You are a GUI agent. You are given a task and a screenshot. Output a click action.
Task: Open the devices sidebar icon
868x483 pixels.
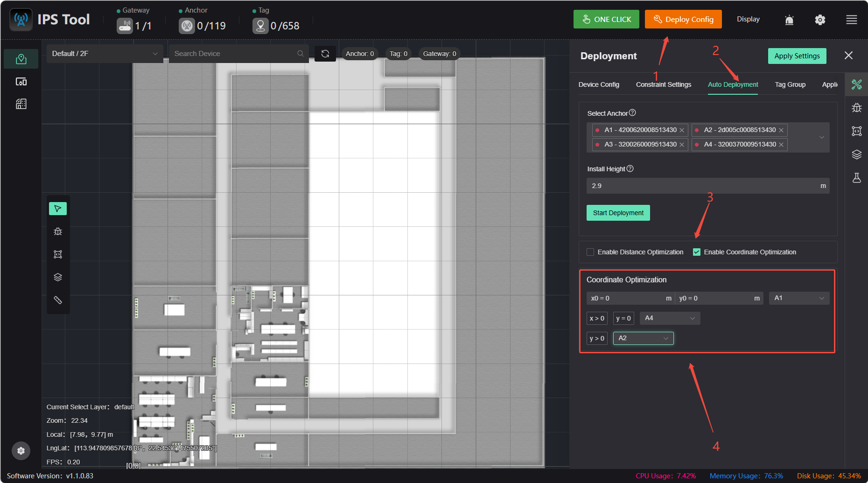point(21,82)
